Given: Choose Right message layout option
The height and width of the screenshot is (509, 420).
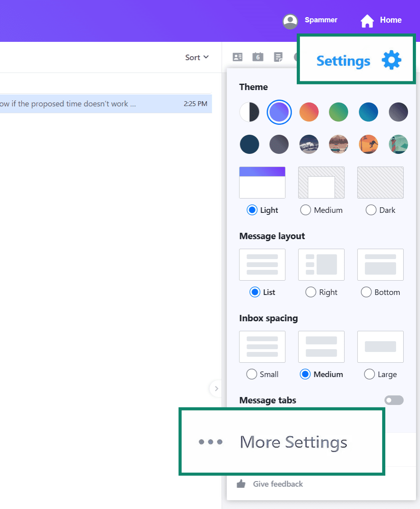Looking at the screenshot, I should 311,292.
